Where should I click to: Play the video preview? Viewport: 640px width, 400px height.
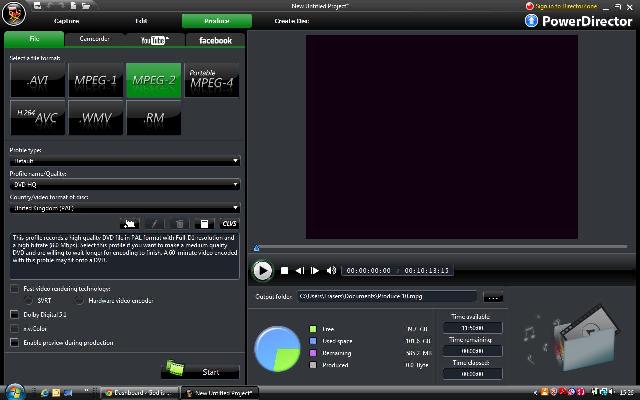point(262,271)
